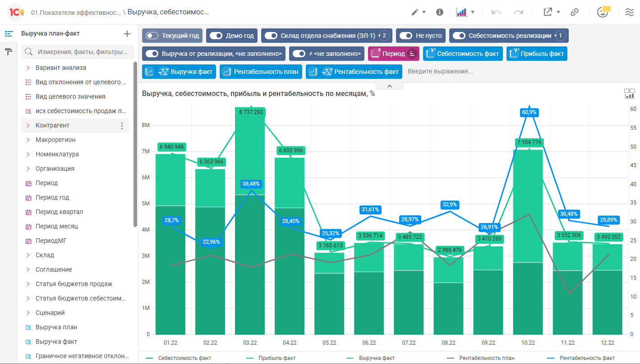Click the Рентабельность план legend entry
Screen dimensions: 640x364
click(480, 358)
